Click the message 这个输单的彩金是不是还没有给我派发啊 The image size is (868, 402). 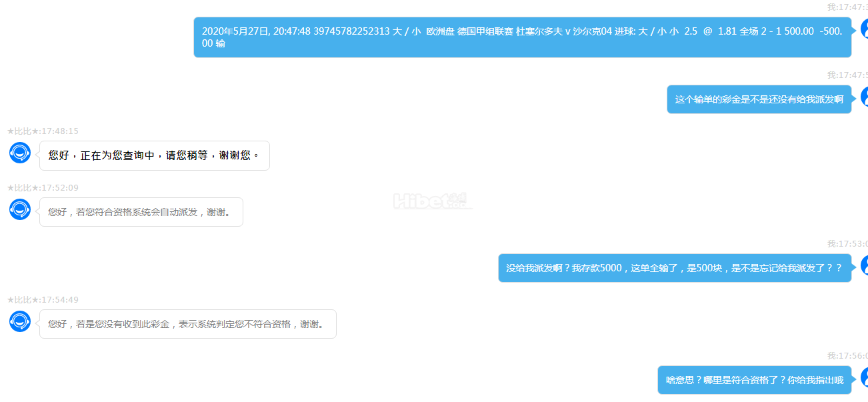[759, 99]
